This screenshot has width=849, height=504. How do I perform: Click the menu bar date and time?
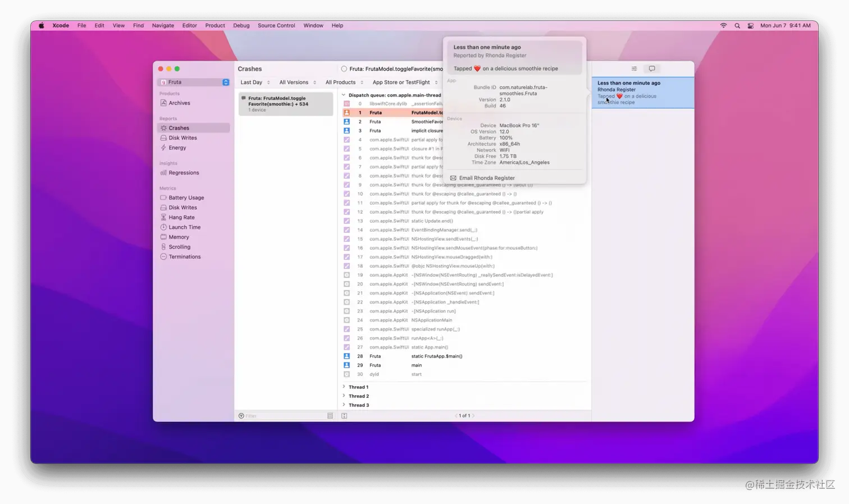pyautogui.click(x=786, y=26)
